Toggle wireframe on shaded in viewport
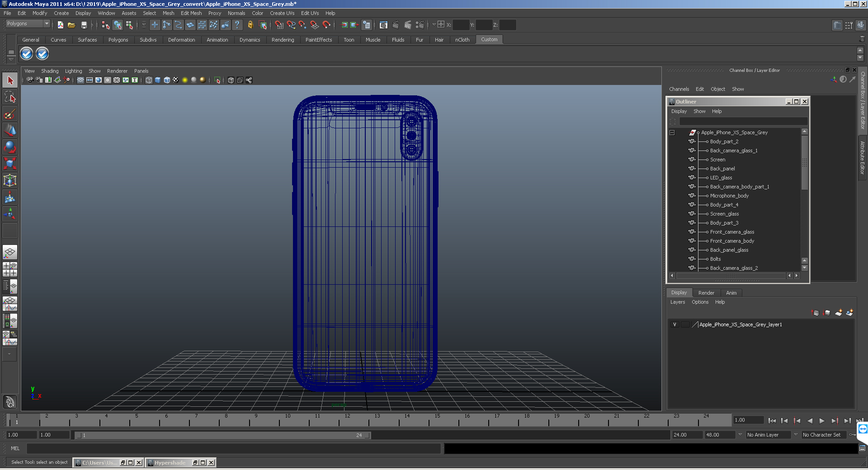Viewport: 868px width, 470px height. 167,80
